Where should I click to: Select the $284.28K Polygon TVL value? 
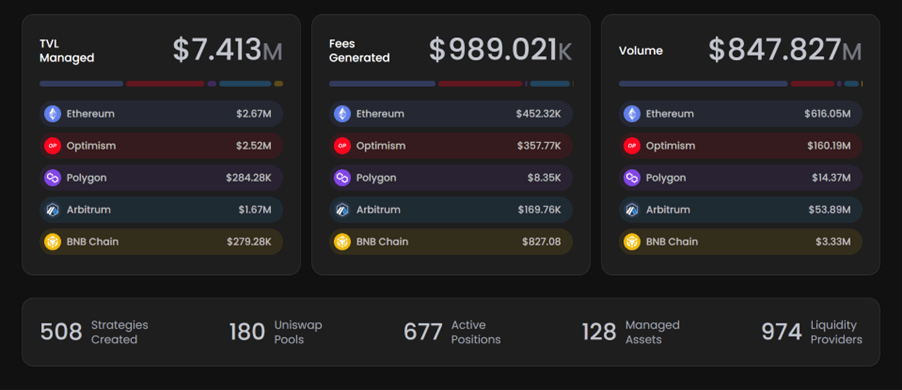(x=249, y=178)
